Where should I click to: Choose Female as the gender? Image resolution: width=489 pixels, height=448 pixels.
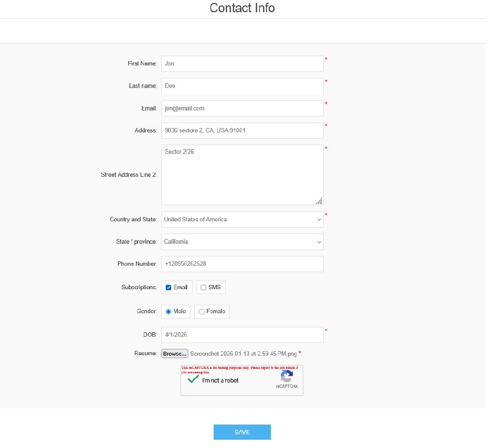coord(201,312)
